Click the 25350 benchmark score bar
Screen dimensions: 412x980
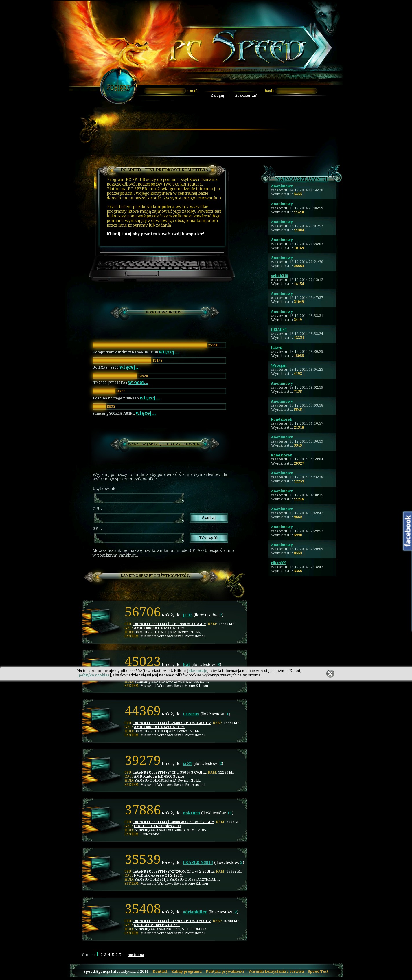coord(159,345)
